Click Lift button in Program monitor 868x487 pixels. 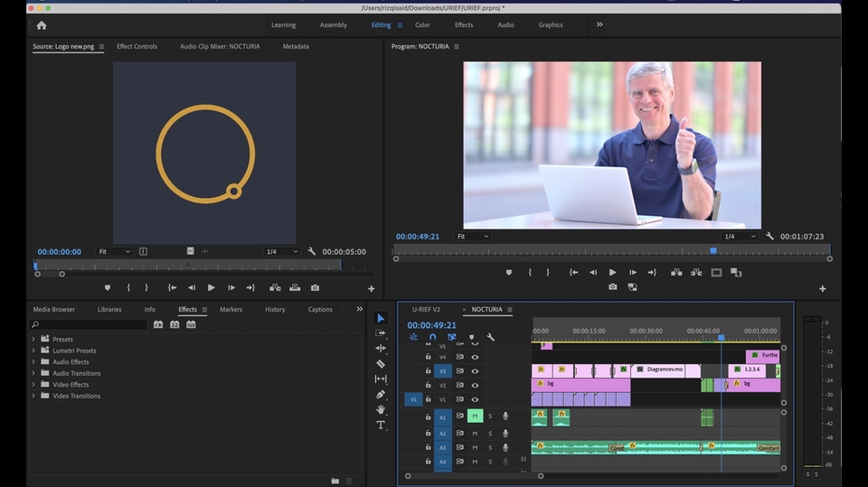point(676,272)
